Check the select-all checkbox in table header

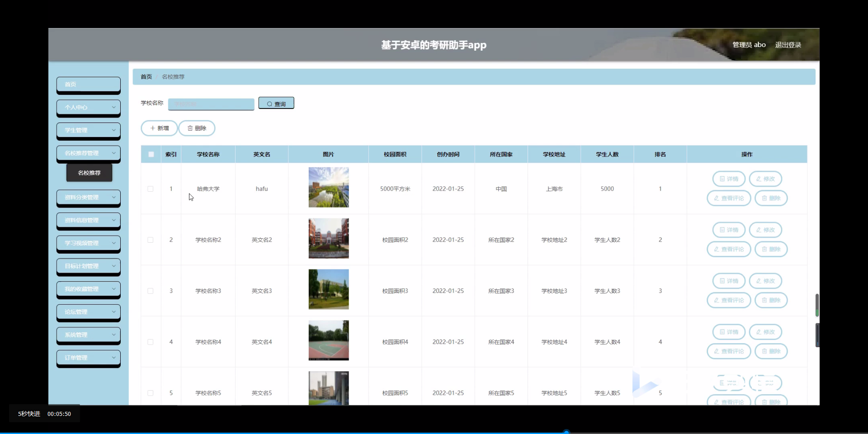tap(151, 154)
